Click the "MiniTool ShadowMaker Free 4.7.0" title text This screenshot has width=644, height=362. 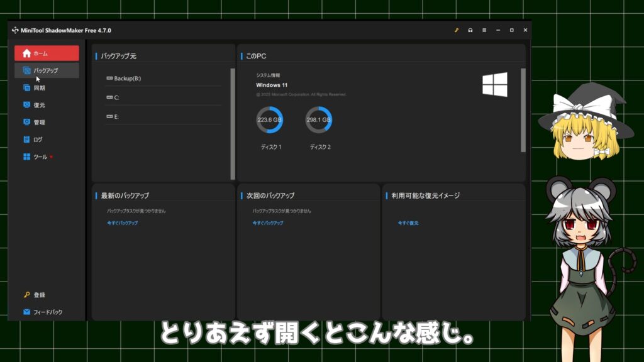pyautogui.click(x=65, y=30)
